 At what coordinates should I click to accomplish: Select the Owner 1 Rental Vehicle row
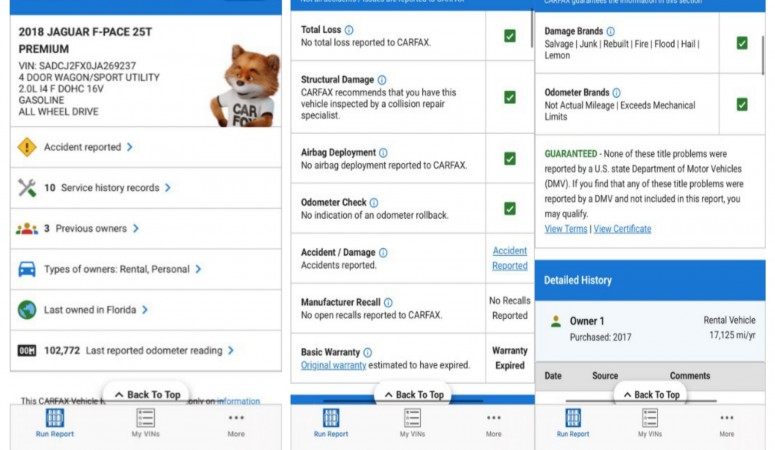pyautogui.click(x=650, y=330)
